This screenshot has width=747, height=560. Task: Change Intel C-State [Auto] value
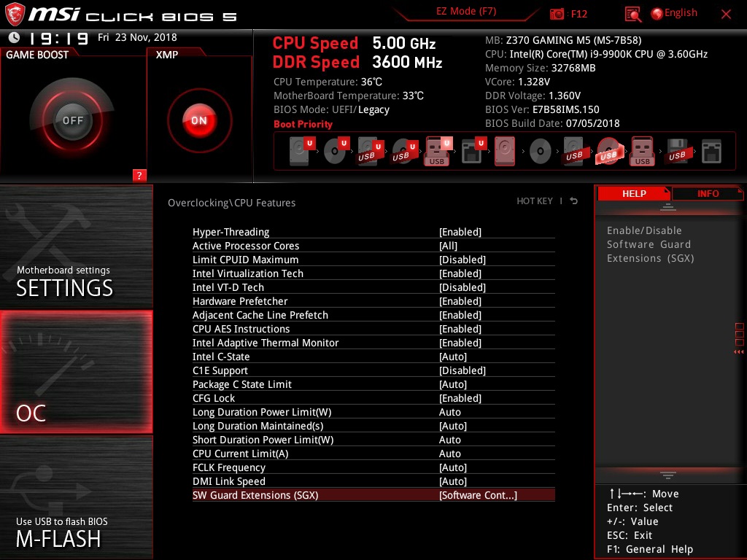(453, 357)
